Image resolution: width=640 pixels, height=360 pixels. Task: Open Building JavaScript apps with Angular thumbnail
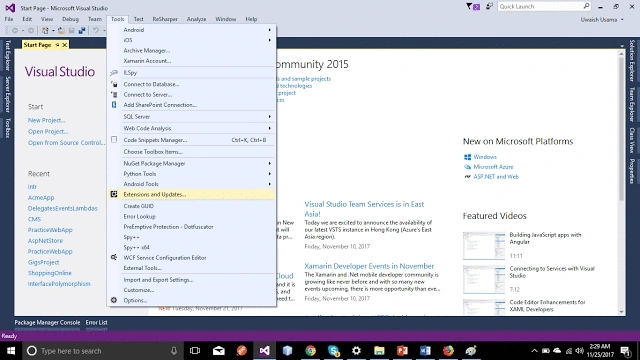click(x=484, y=246)
